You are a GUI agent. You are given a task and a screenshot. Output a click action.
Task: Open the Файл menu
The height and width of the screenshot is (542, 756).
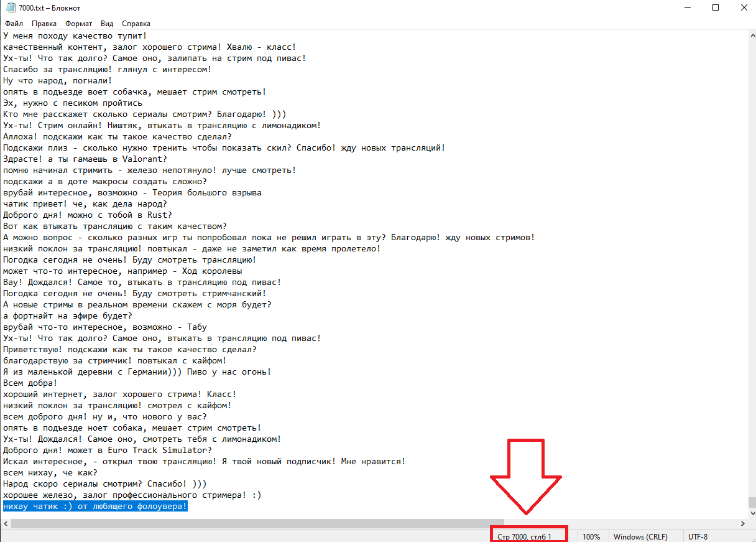pos(14,24)
